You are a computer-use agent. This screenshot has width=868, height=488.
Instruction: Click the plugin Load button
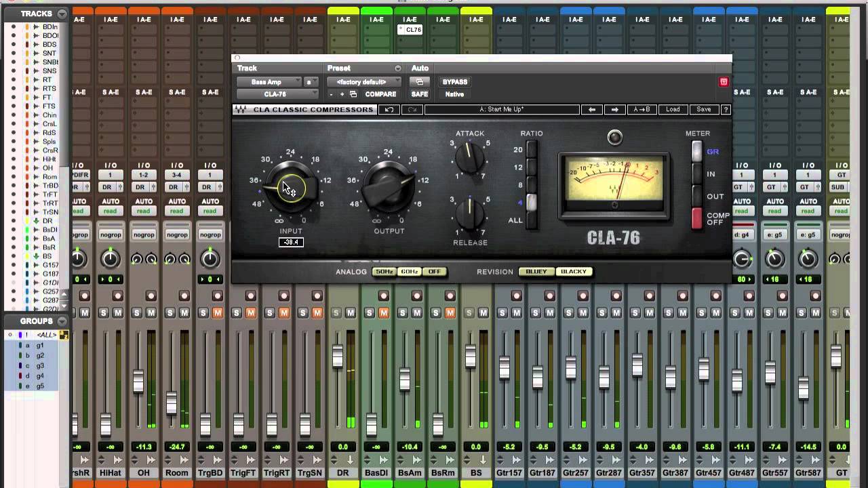coord(672,109)
